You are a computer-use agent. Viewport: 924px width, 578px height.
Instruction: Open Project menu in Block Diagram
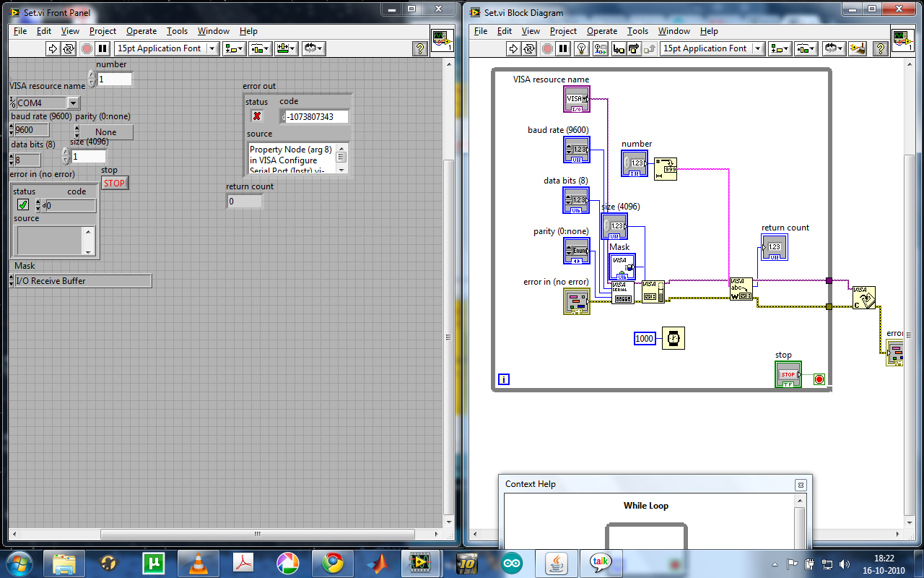[563, 31]
